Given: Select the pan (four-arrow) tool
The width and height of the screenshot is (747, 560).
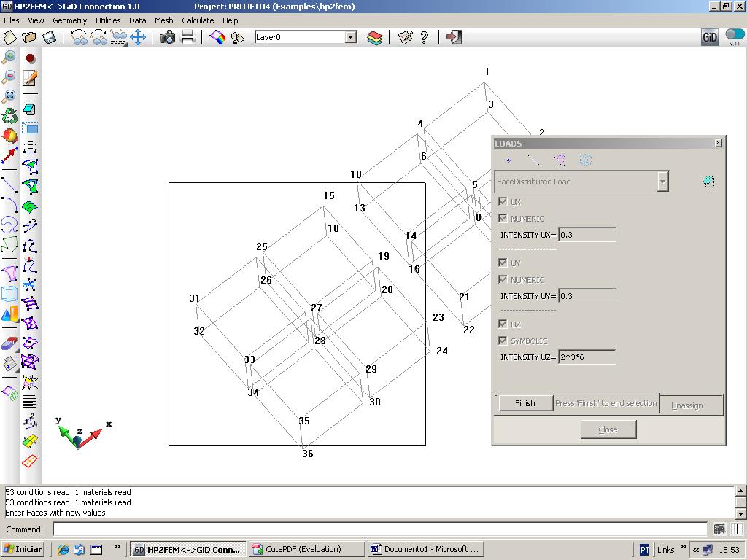Looking at the screenshot, I should point(139,37).
